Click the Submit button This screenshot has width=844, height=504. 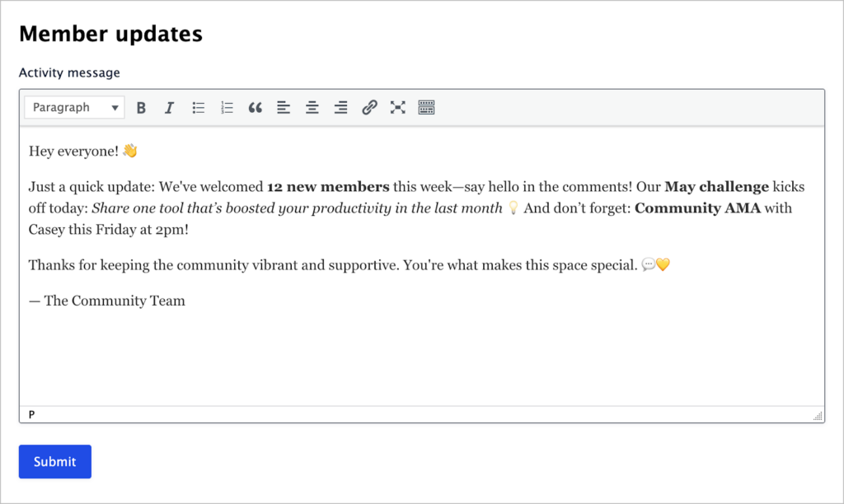tap(54, 461)
